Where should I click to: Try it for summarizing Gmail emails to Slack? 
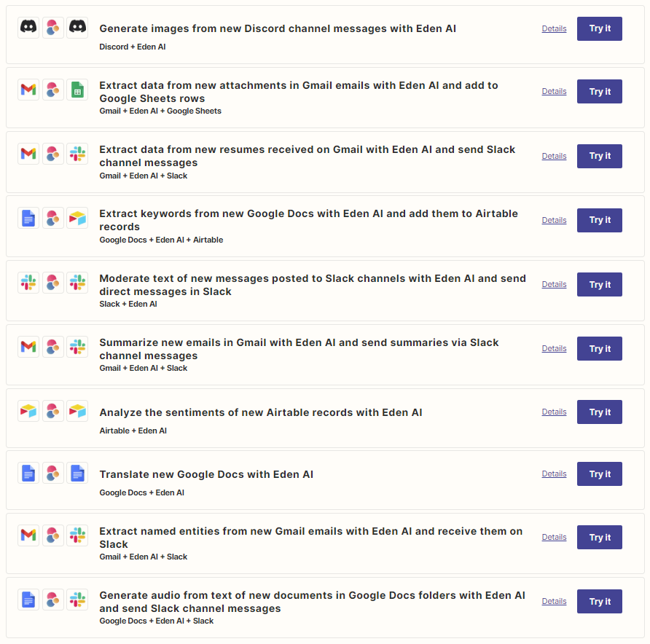click(x=600, y=349)
